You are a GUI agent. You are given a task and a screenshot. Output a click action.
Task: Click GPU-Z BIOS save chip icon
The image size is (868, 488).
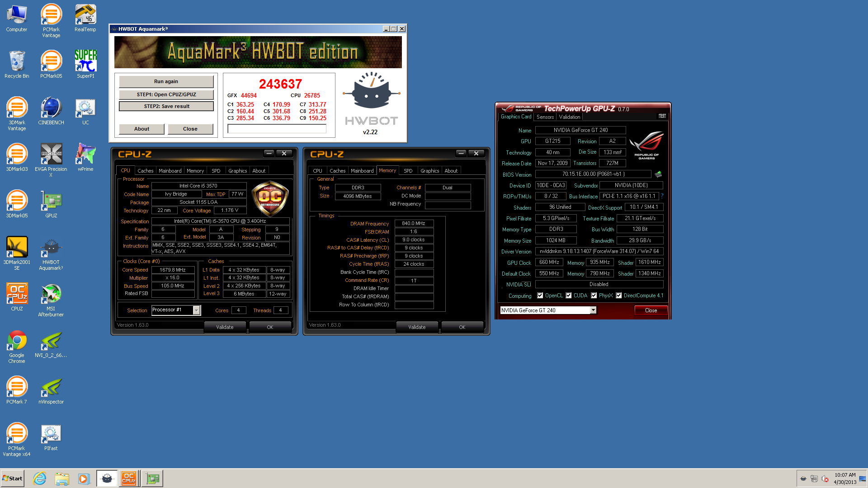tap(658, 174)
